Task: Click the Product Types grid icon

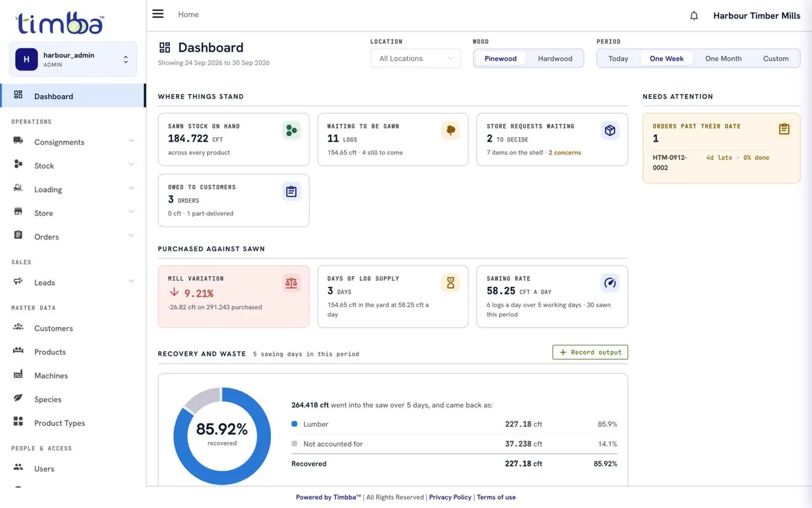Action: click(18, 422)
